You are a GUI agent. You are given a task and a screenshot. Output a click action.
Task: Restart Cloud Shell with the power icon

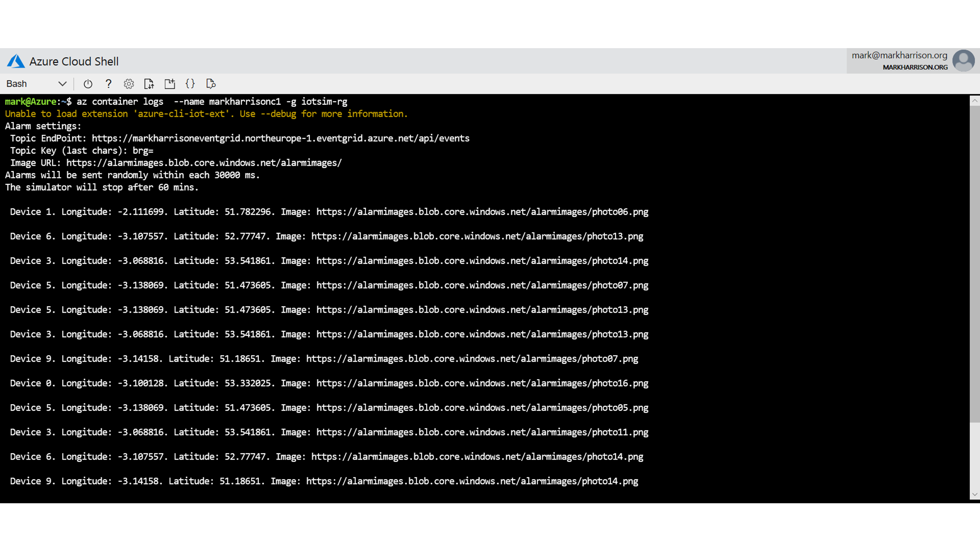(x=88, y=84)
